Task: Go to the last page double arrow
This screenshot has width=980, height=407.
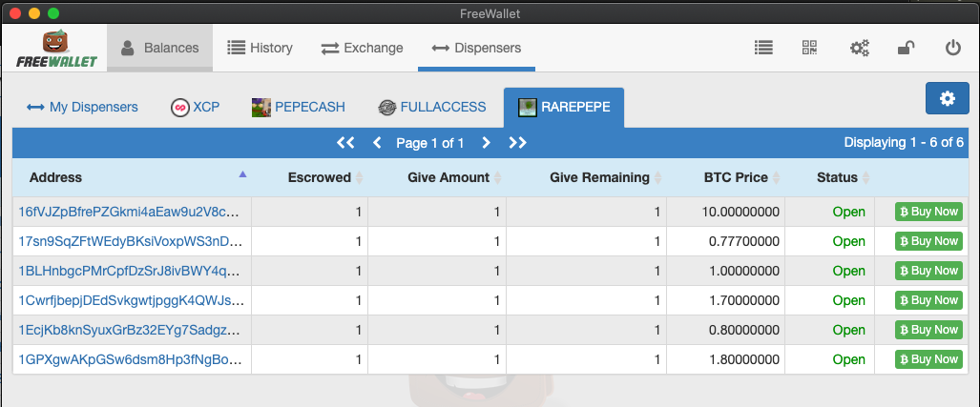Action: (x=517, y=143)
